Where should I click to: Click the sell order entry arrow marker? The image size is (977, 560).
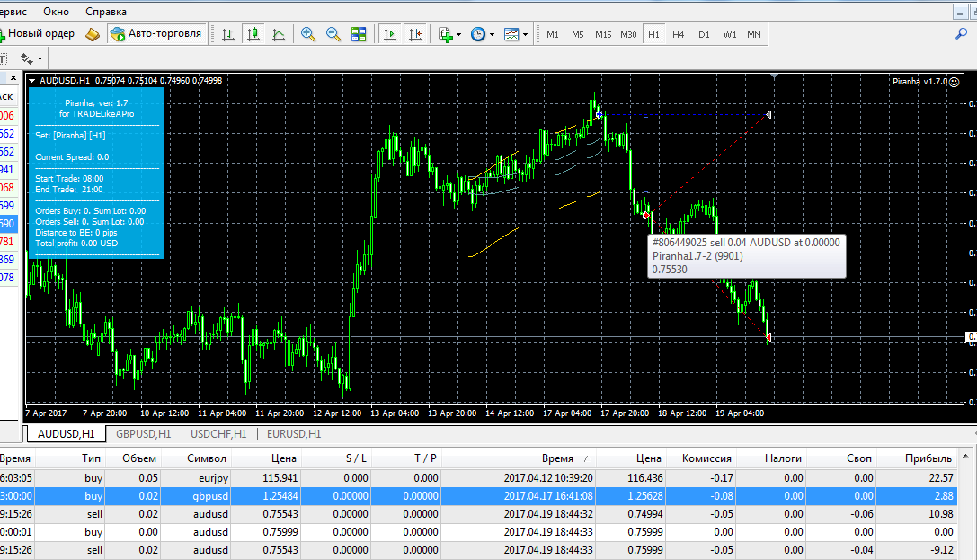[x=646, y=215]
